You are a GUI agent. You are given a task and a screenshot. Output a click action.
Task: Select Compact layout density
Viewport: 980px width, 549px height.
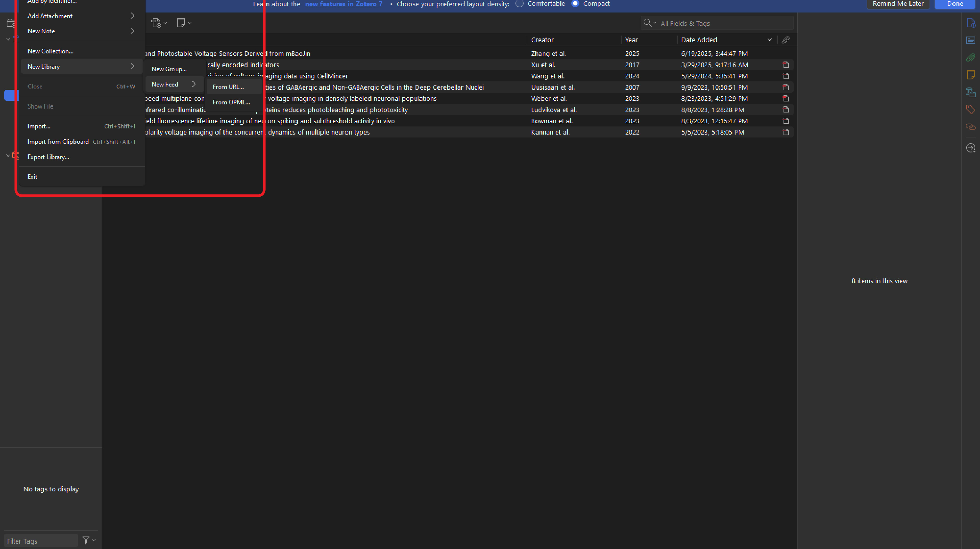[x=575, y=4]
